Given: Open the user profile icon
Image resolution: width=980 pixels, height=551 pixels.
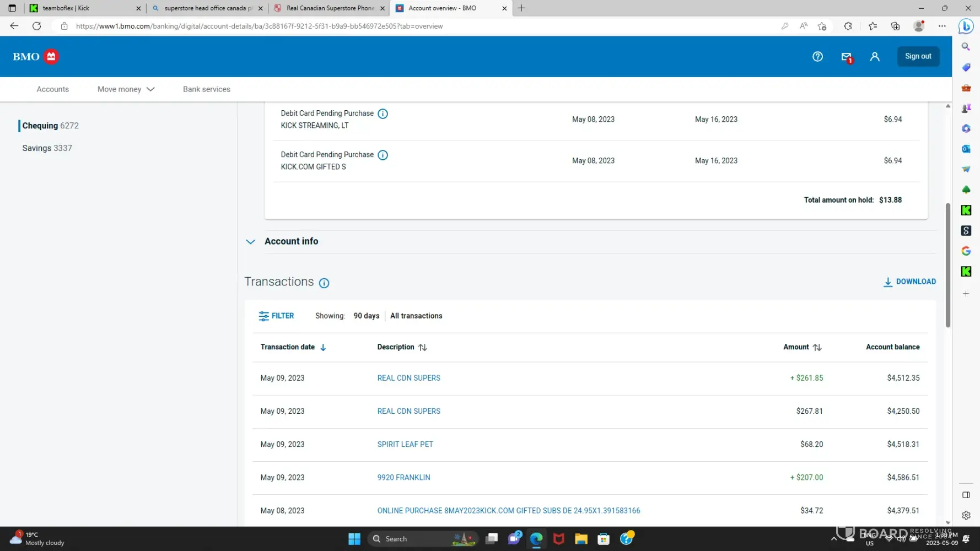Looking at the screenshot, I should tap(875, 56).
